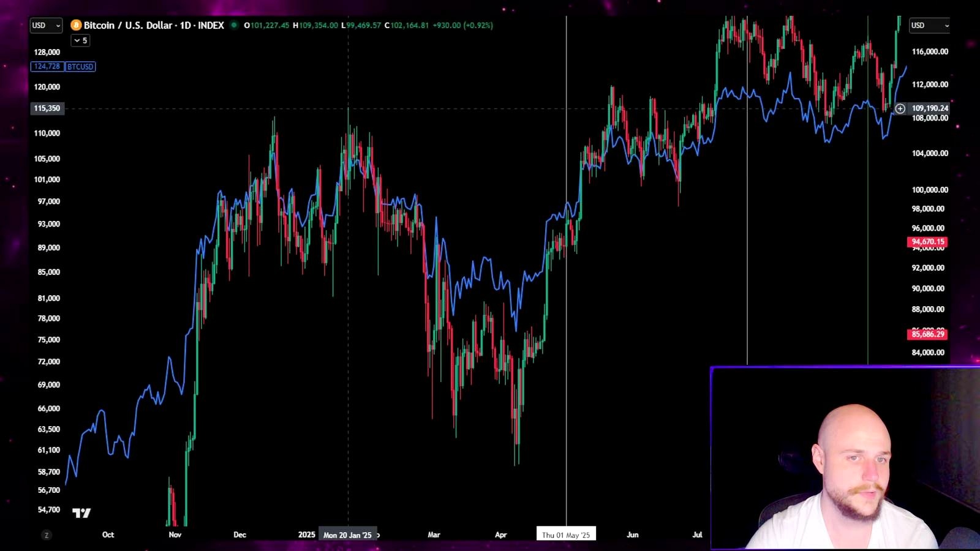
Task: Click the 115,350 crosshair price label
Action: 47,108
